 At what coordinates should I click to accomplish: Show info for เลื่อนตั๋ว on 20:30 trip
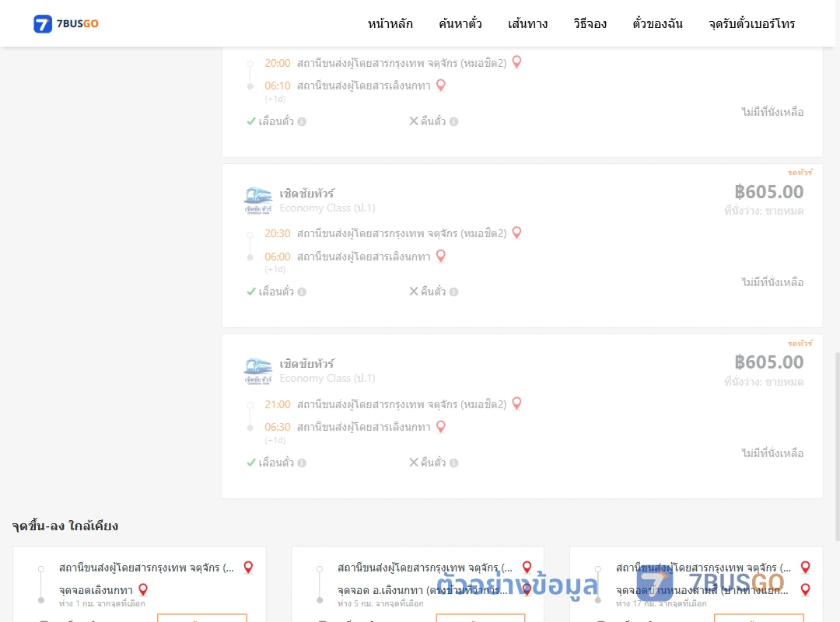pyautogui.click(x=302, y=292)
